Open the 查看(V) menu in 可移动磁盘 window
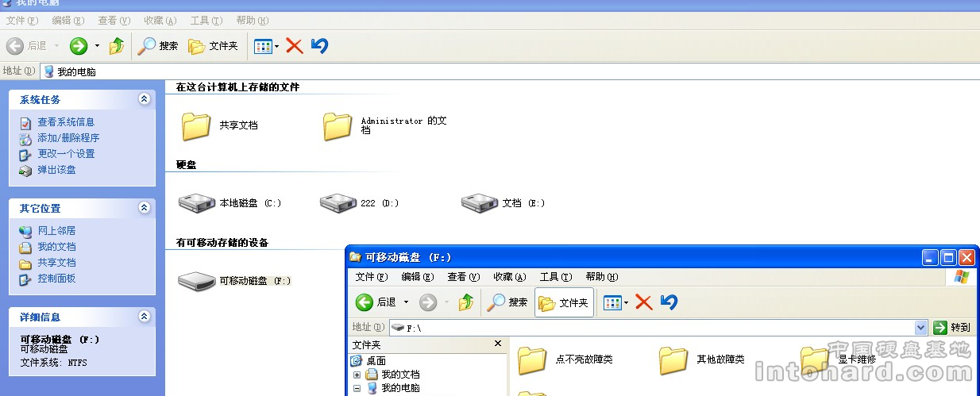Viewport: 980px width, 396px height. (x=463, y=277)
